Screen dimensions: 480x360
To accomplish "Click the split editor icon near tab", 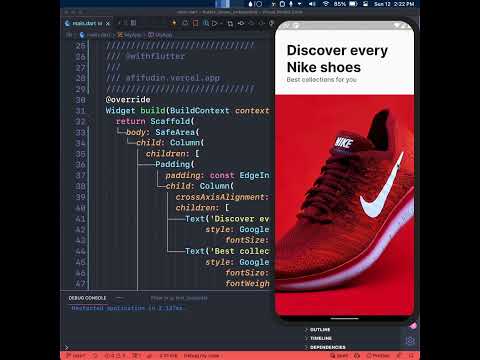I will pyautogui.click(x=133, y=23).
